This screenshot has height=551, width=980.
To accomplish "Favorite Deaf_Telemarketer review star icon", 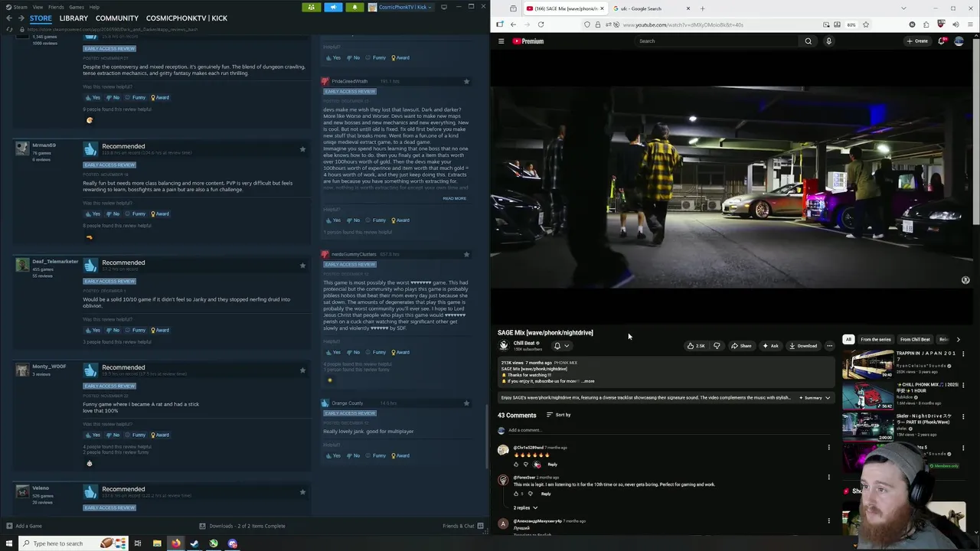I will 302,266.
